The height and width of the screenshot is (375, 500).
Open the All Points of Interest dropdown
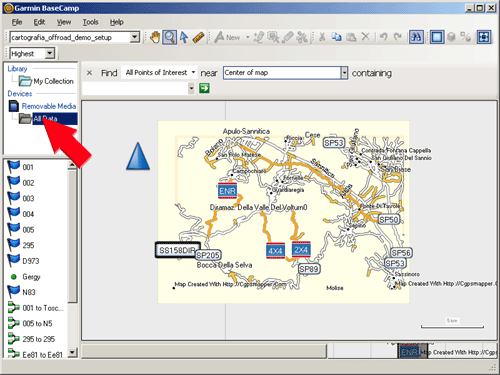coord(160,72)
